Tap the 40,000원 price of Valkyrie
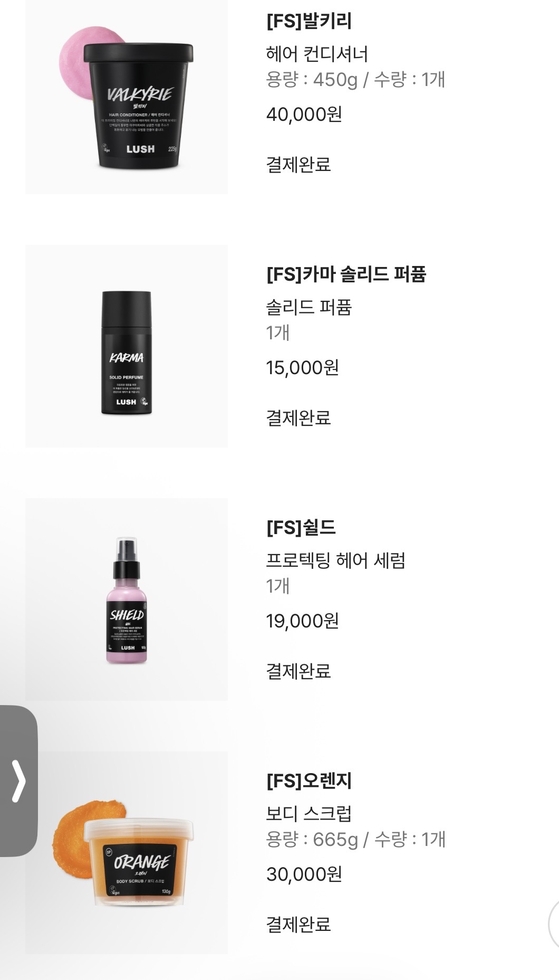 click(x=304, y=114)
